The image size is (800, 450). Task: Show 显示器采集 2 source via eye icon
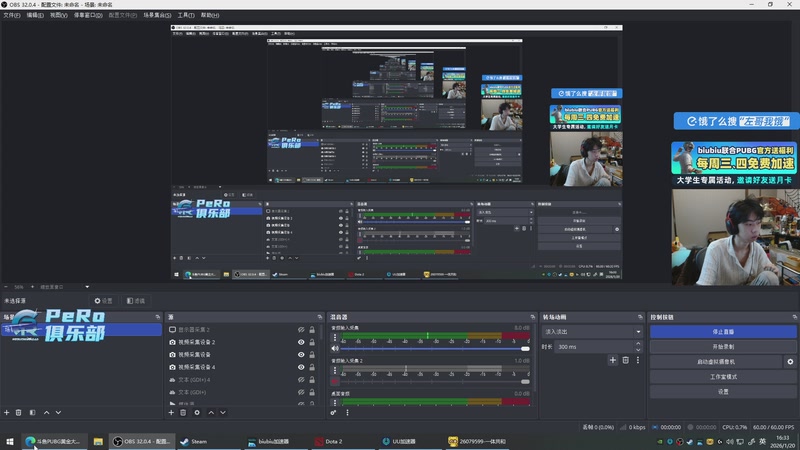[x=301, y=330]
